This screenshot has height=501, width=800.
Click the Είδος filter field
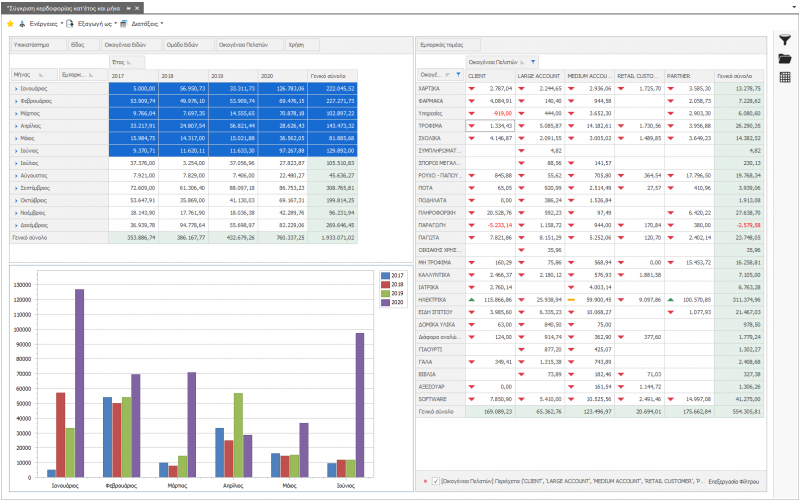pyautogui.click(x=84, y=45)
